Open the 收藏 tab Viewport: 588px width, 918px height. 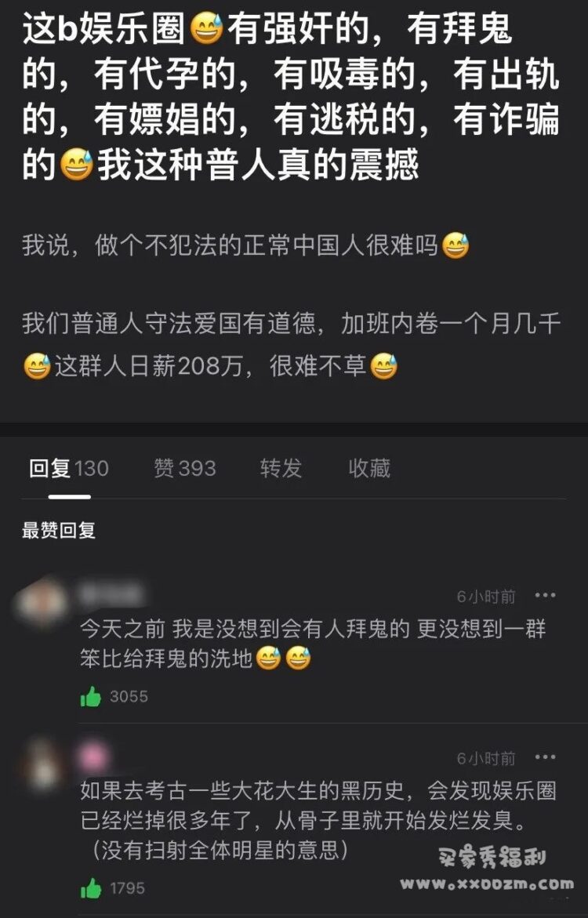[x=369, y=468]
